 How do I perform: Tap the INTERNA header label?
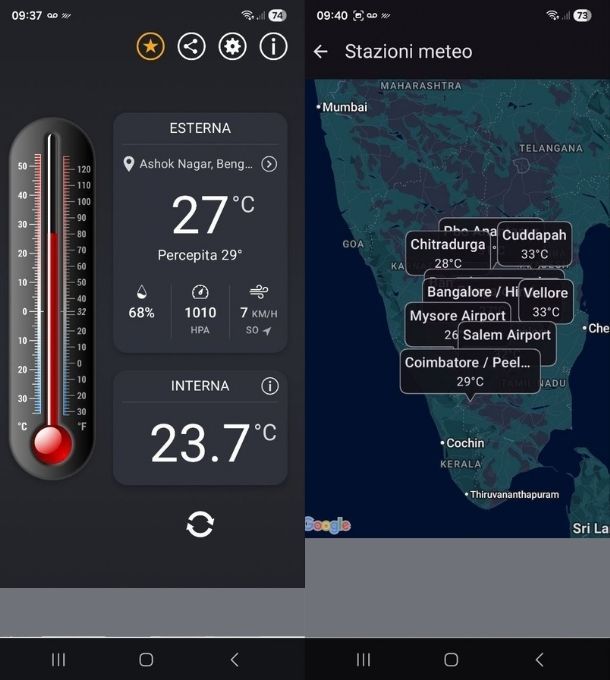click(x=200, y=386)
